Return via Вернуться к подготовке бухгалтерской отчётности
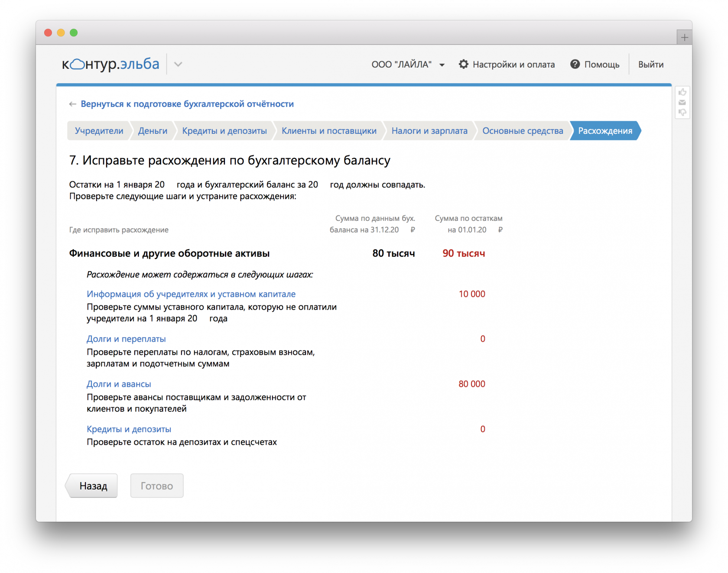Viewport: 728px width, 573px height. click(x=187, y=104)
